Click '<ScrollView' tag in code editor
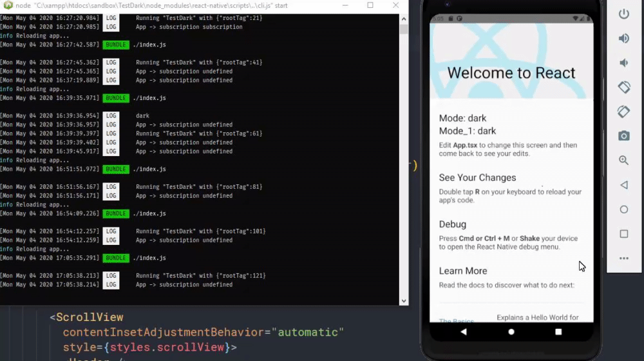 point(86,317)
